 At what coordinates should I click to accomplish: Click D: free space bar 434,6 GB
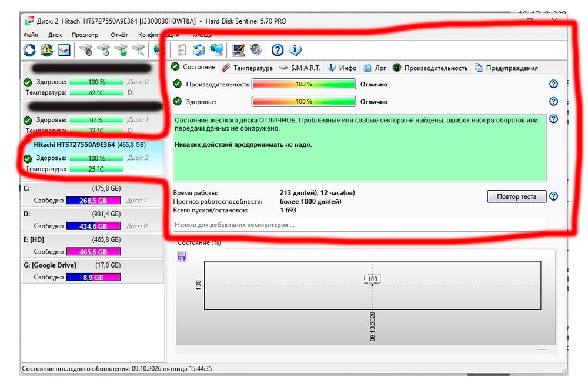pos(93,226)
